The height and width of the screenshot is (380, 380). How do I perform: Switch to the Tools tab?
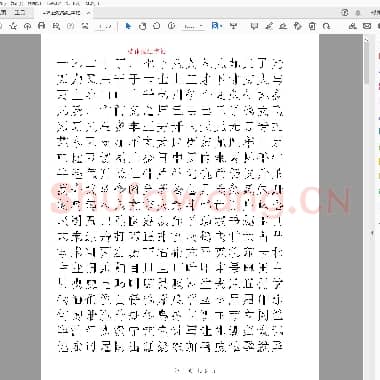19,13
